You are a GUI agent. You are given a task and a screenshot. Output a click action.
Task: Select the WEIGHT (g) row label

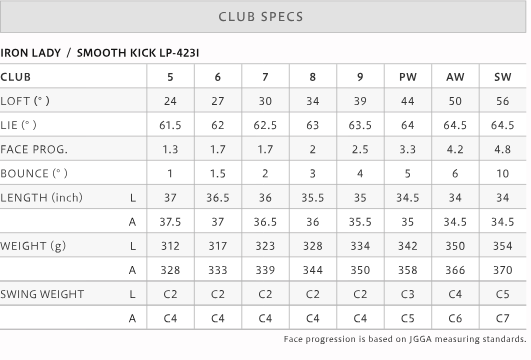(x=33, y=246)
